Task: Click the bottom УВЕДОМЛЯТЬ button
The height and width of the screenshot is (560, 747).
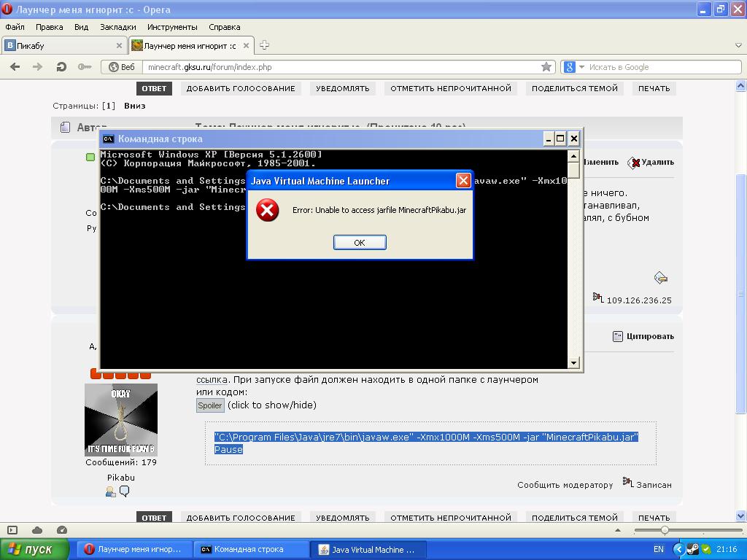Action: [343, 518]
